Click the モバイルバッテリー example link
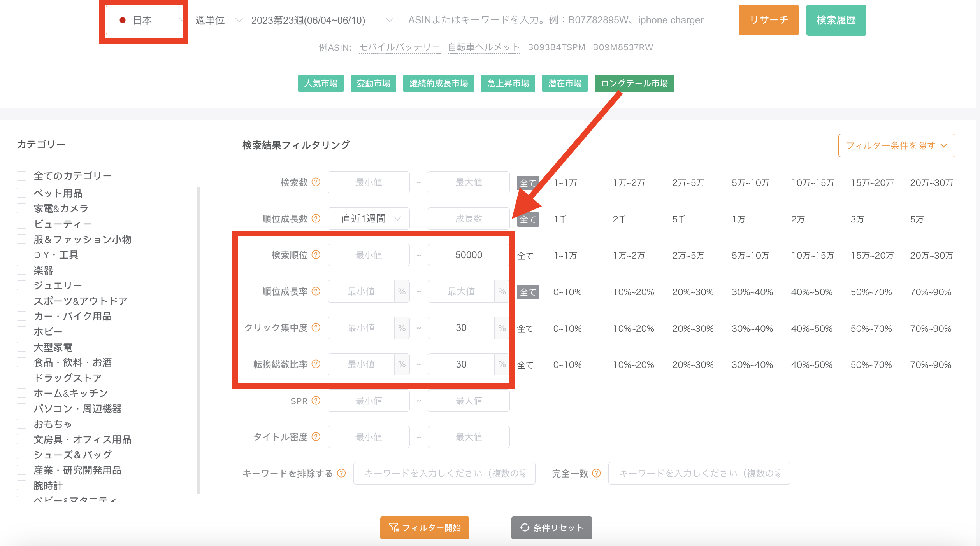 point(399,47)
